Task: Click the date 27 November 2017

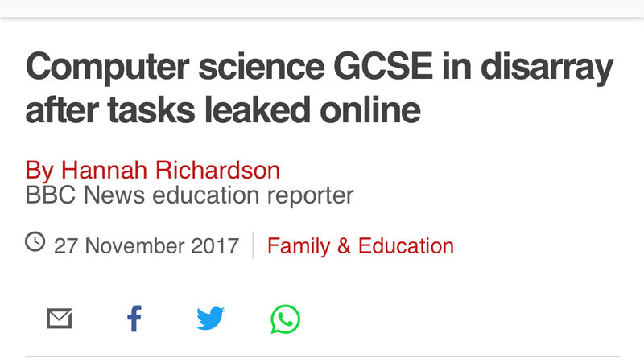Action: (x=147, y=245)
